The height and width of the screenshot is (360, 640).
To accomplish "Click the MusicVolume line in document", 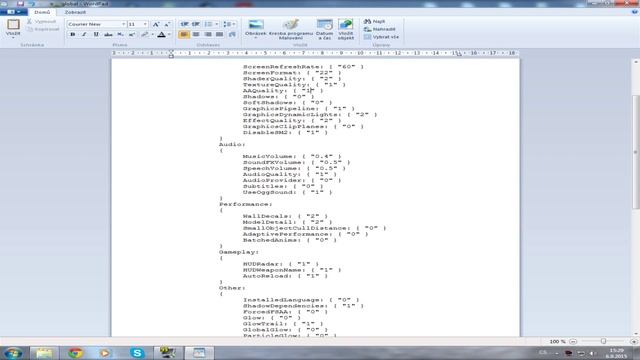I will [292, 156].
